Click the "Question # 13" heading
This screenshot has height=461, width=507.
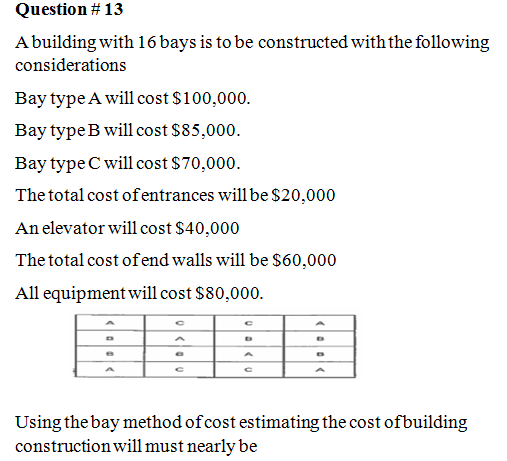(69, 9)
